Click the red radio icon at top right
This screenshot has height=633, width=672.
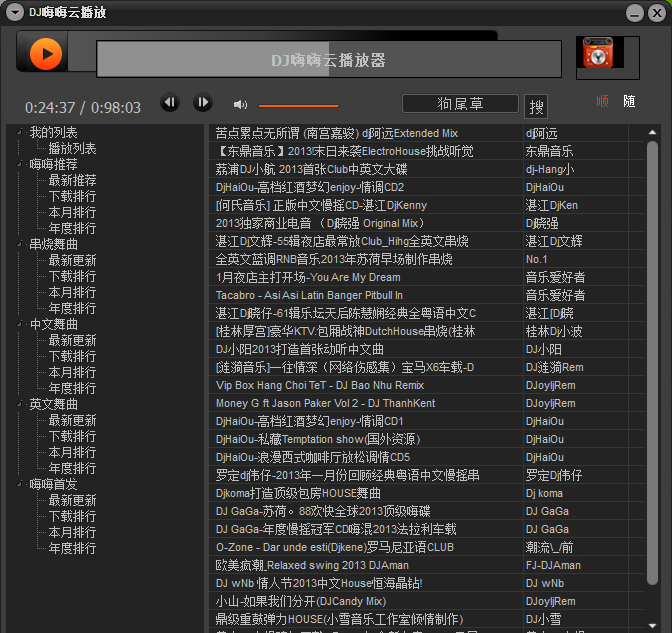coord(598,55)
